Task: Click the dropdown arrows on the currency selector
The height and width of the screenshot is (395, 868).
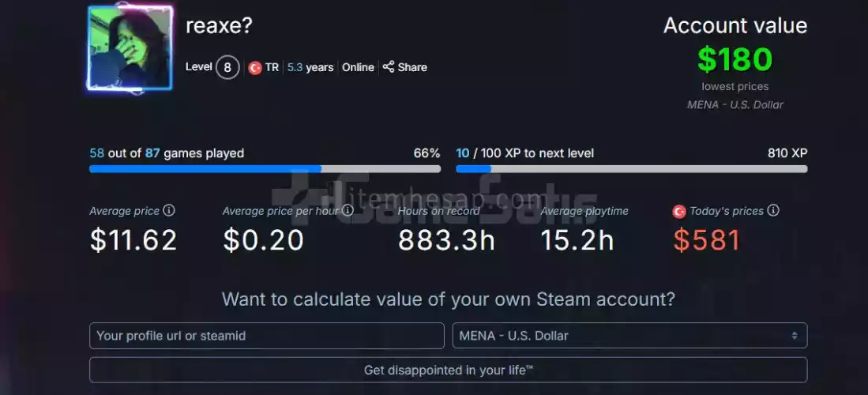Action: pos(795,336)
